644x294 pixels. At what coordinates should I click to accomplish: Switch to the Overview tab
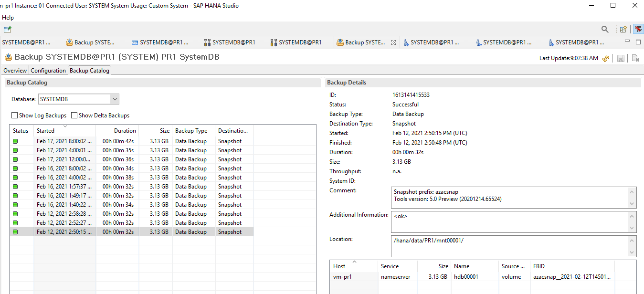point(15,71)
